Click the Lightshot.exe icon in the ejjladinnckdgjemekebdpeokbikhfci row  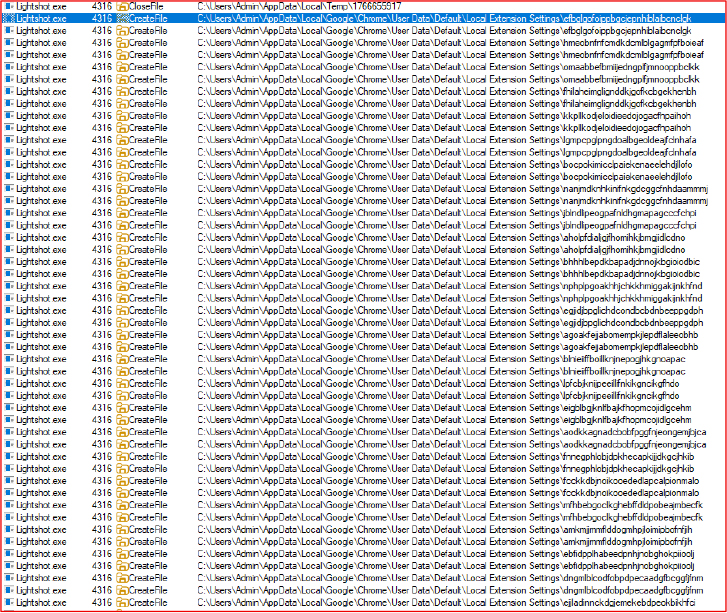(x=9, y=603)
